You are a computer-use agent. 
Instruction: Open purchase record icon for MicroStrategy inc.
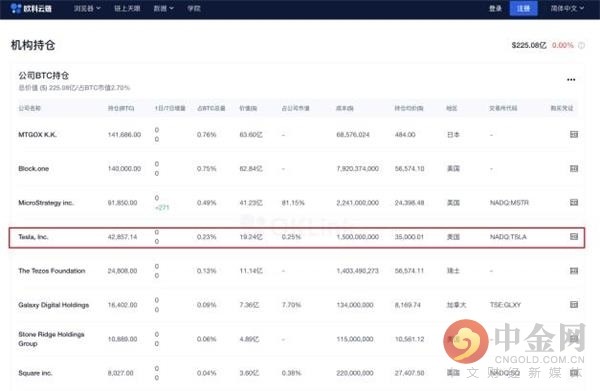[x=574, y=202]
